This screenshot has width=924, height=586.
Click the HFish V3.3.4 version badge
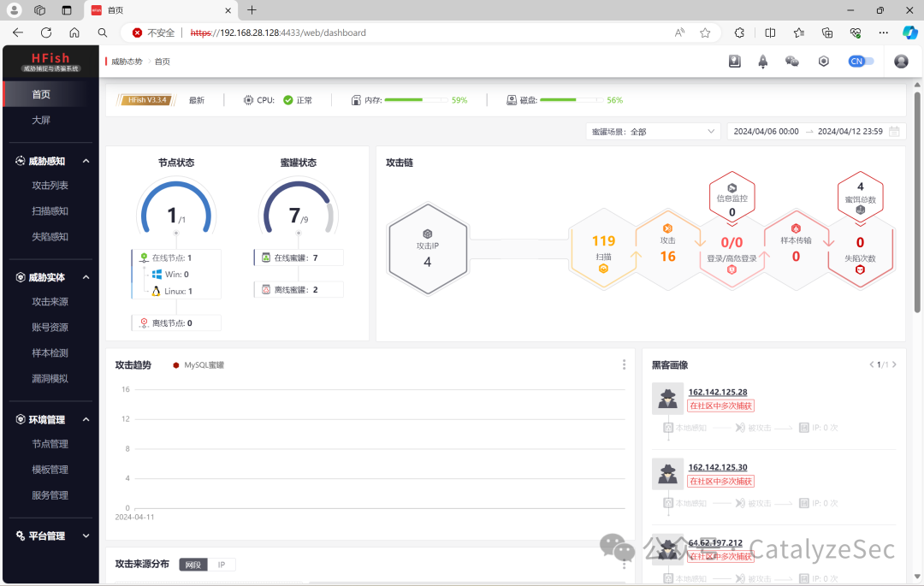(x=146, y=100)
